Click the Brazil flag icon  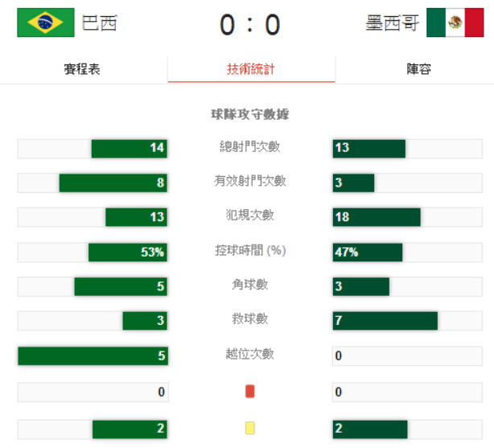tap(45, 23)
